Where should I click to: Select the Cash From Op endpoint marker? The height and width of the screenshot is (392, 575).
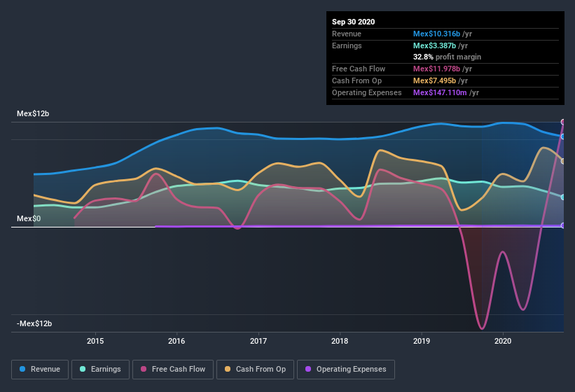click(563, 161)
